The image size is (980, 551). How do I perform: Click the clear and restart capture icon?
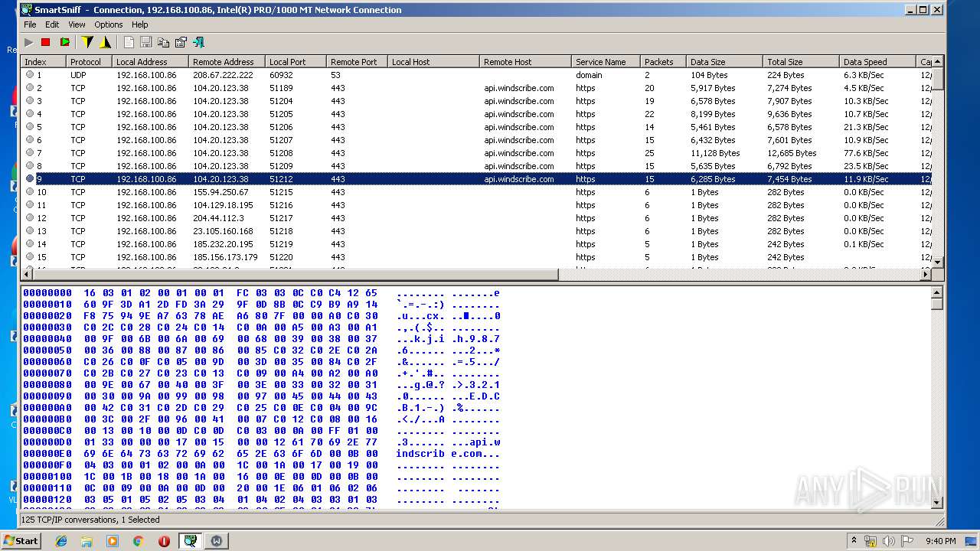[x=64, y=42]
